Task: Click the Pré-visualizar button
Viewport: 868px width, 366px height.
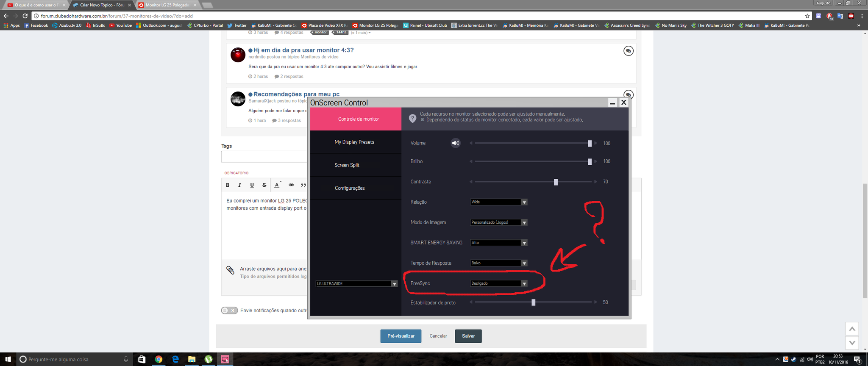Action: pos(401,336)
